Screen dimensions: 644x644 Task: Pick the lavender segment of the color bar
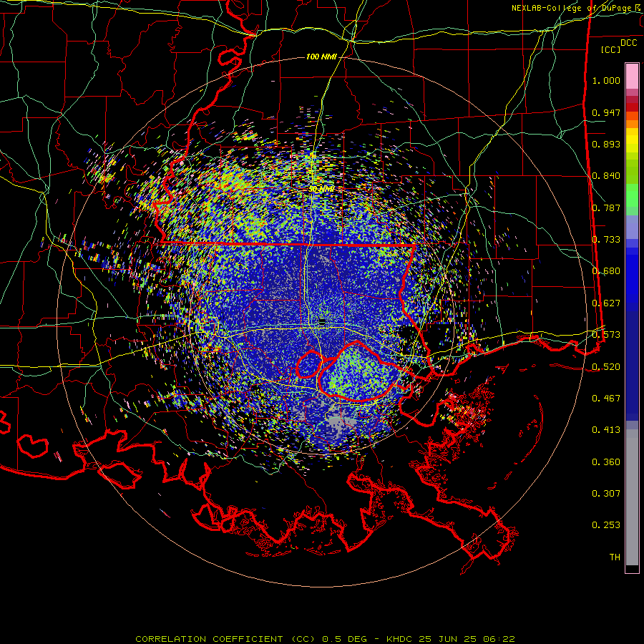(632, 227)
